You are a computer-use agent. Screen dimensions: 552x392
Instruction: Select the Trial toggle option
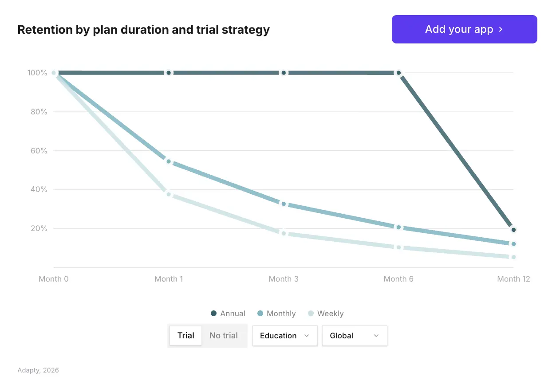185,336
